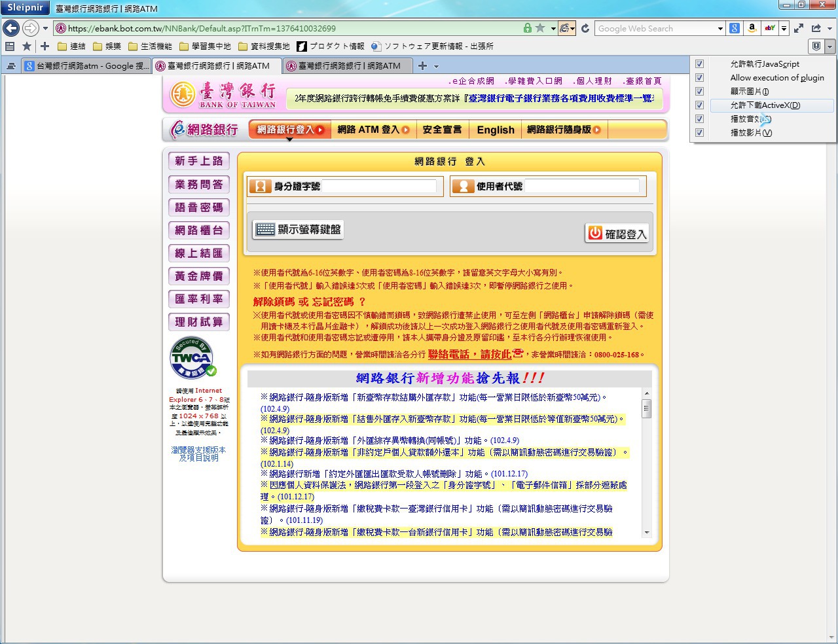The image size is (838, 644).
Task: Open the search box suggestions dropdown
Action: 720,29
